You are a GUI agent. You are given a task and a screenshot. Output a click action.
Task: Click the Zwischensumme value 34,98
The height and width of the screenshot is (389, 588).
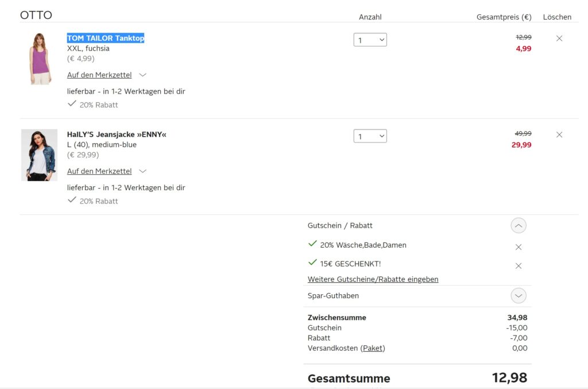[517, 317]
